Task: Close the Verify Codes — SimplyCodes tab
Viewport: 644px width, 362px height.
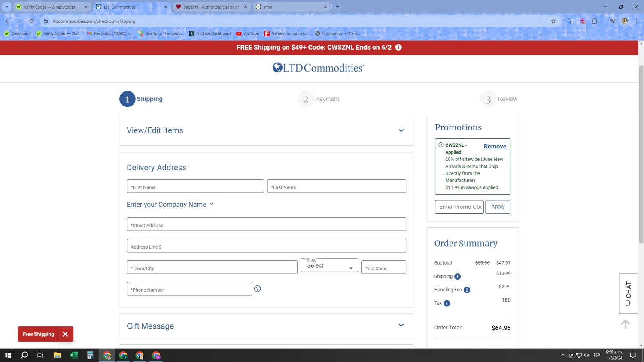Action: pos(86,7)
